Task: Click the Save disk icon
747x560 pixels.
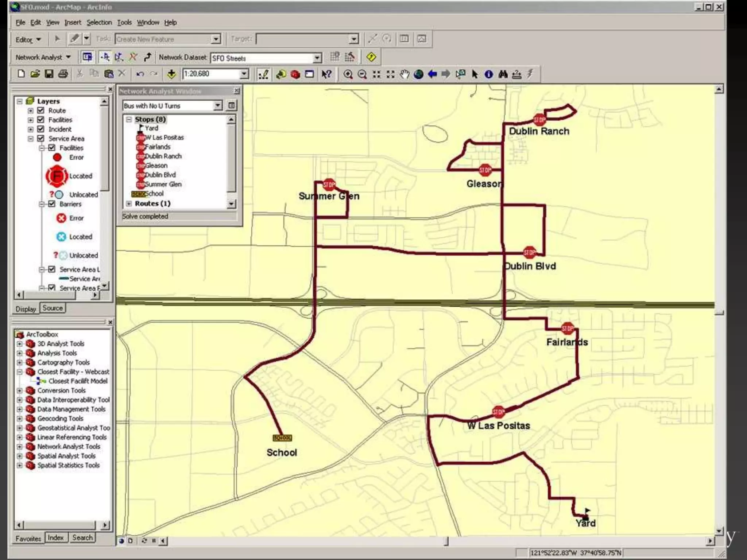Action: (x=49, y=74)
